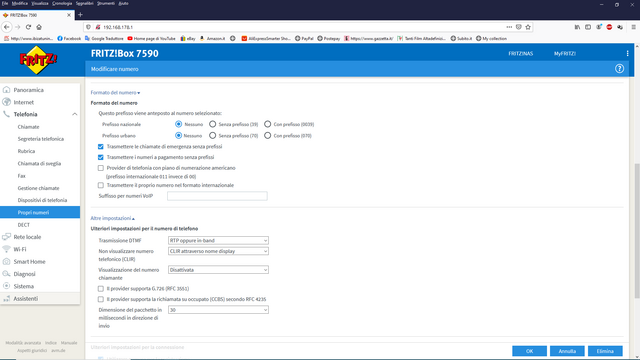Open Internet in the sidebar
The height and width of the screenshot is (360, 640).
pyautogui.click(x=24, y=102)
